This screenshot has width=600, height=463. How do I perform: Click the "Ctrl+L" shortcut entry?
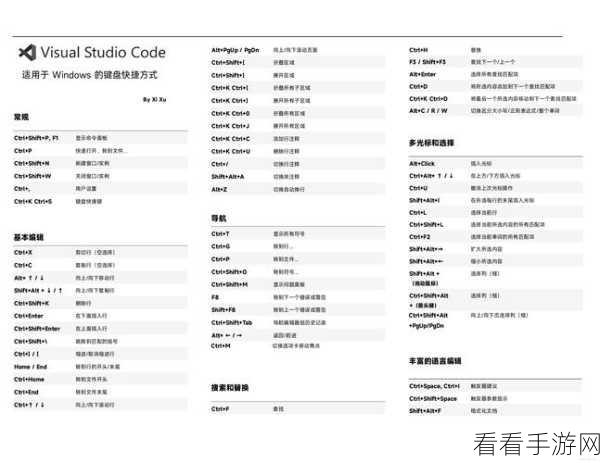[x=418, y=213]
